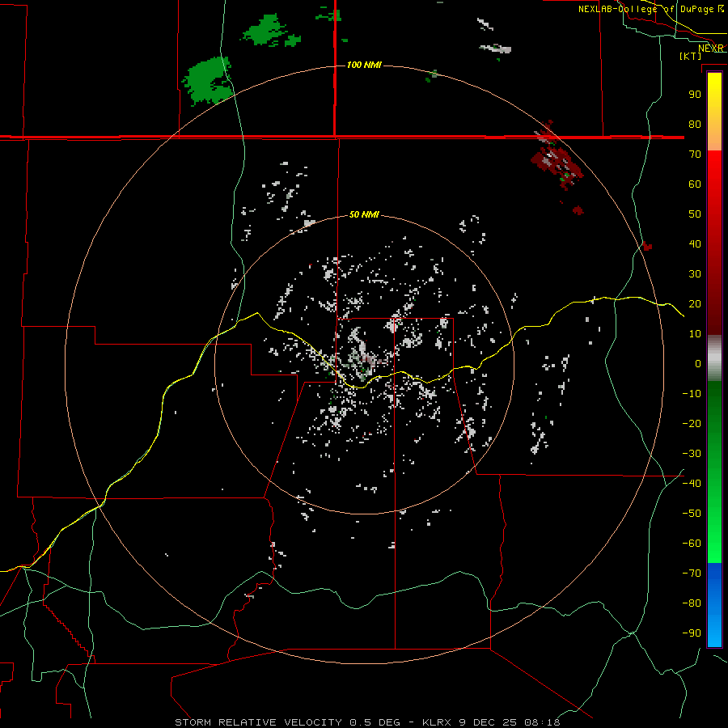Click the NEXR label near the color scale
728x728 pixels.
[x=711, y=49]
